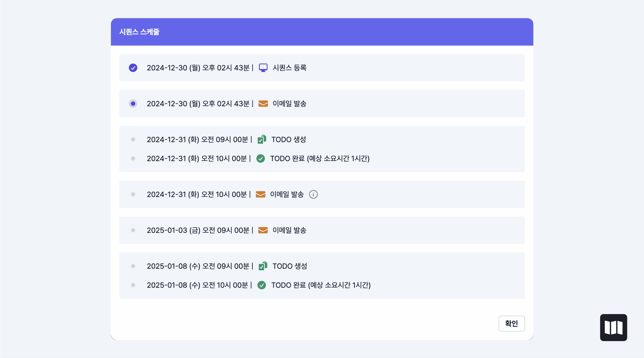Click the monitor icon for 시퀀스 등록
This screenshot has height=358, width=644.
(263, 68)
